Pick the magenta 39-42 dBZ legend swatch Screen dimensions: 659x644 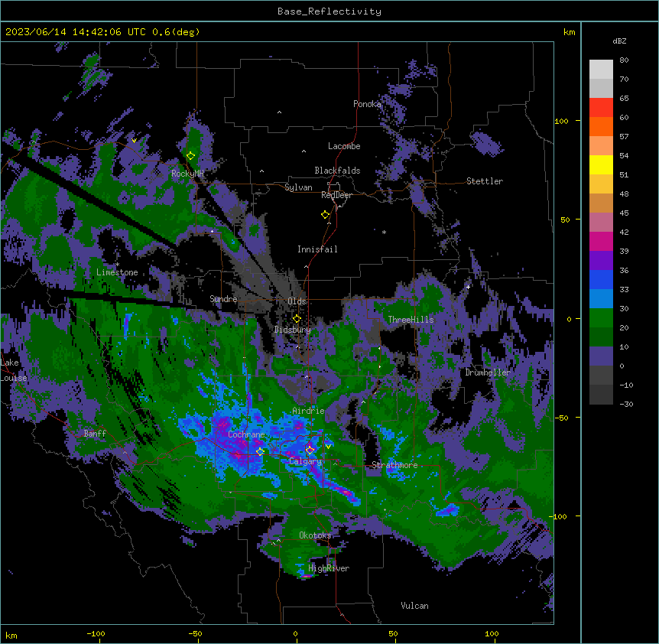[601, 242]
